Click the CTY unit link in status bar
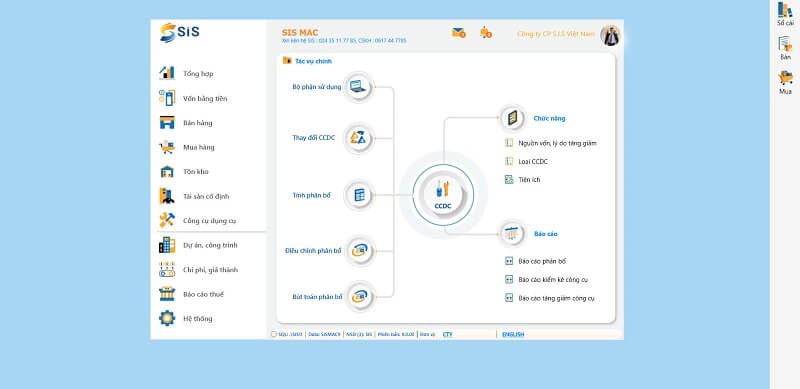 447,334
